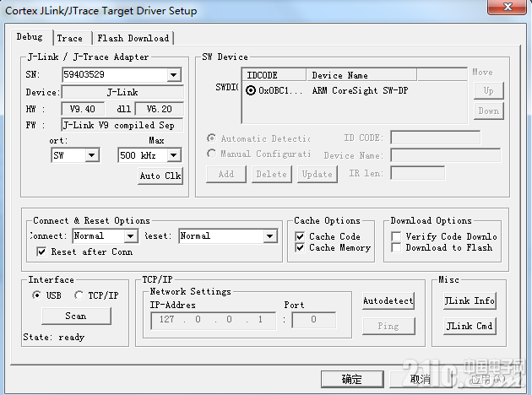The height and width of the screenshot is (395, 532).
Task: Click the Auto Clk button
Action: (160, 176)
